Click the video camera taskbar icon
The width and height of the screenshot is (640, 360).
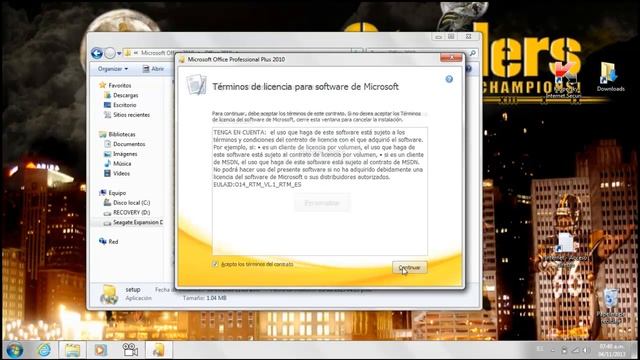[130, 350]
